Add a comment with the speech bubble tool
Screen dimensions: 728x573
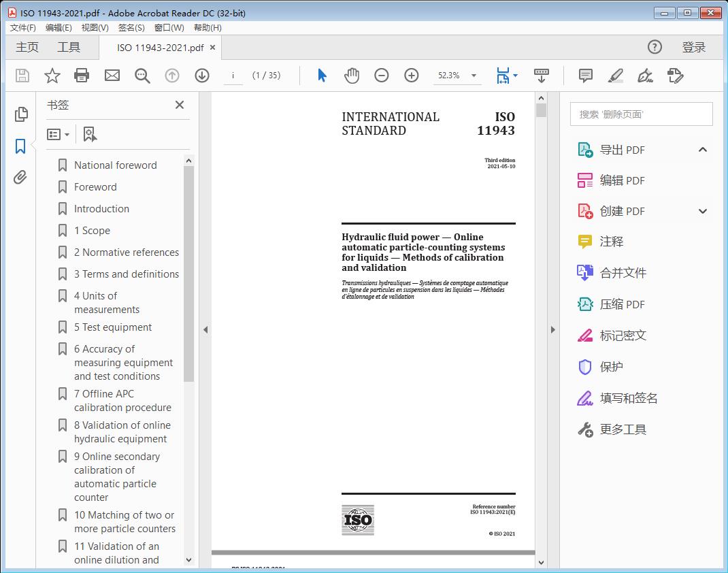pos(585,76)
